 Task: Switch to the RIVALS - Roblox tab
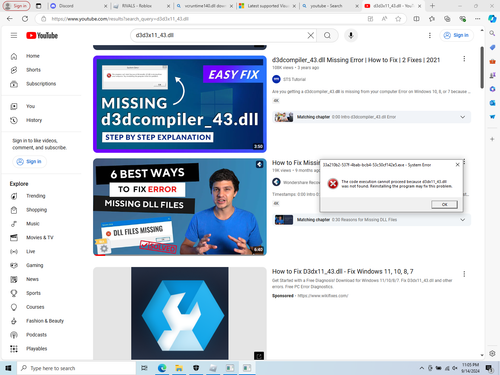click(142, 6)
